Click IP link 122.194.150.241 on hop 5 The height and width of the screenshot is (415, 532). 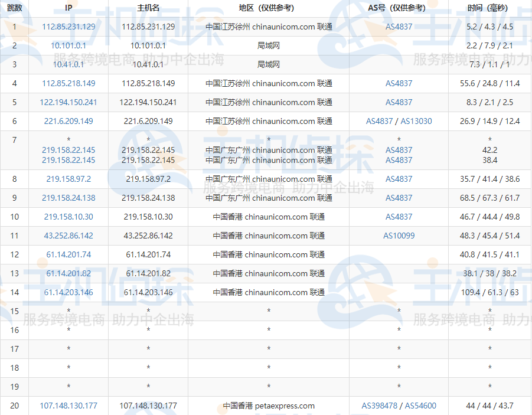click(x=68, y=102)
